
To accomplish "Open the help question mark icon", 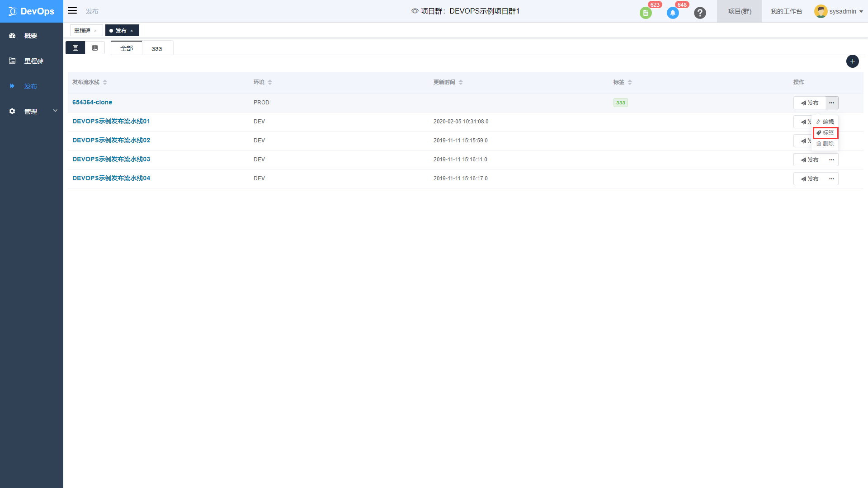I will pyautogui.click(x=700, y=13).
